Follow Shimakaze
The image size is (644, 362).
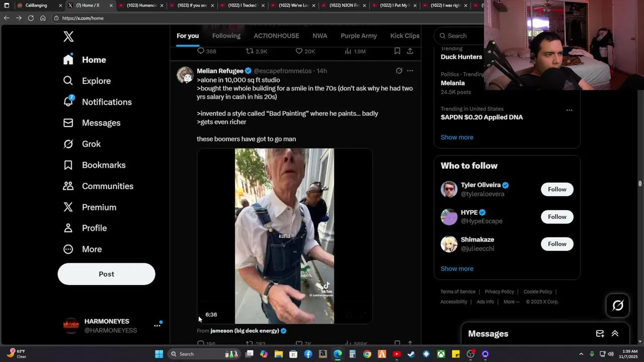coord(557,244)
